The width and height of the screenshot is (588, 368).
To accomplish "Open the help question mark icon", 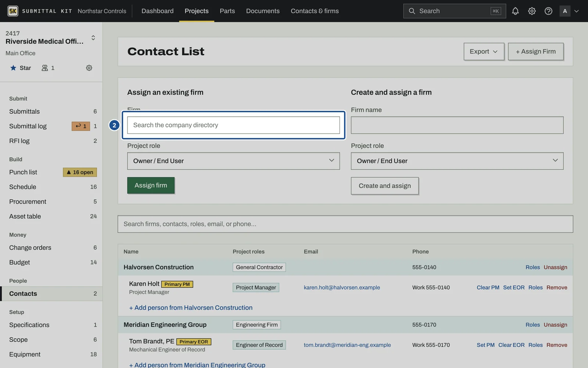I will pos(548,11).
